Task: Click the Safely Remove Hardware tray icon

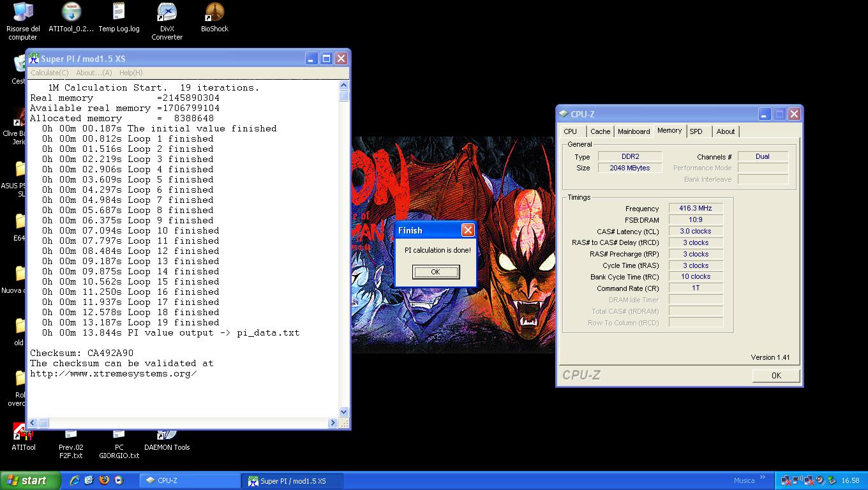Action: tap(832, 480)
